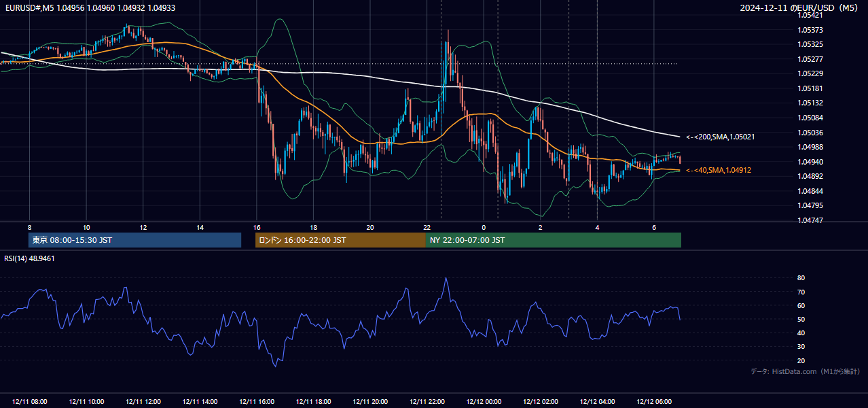
Task: Click the RSI(14) 48.9461 indicator label
Action: click(30, 258)
